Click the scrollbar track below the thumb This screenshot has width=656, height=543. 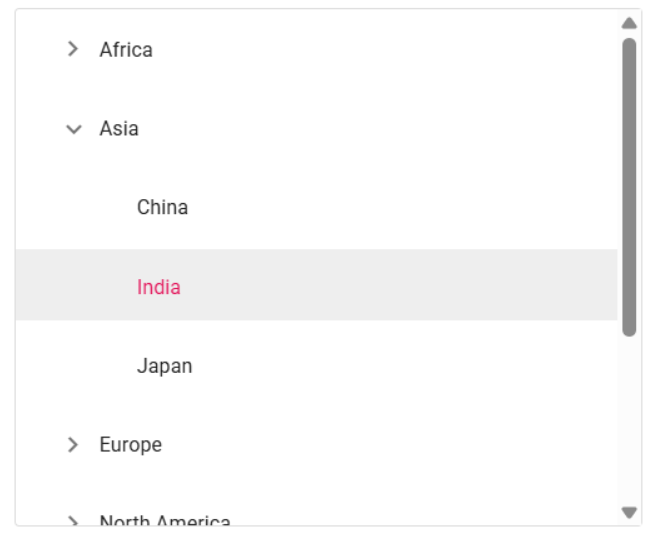coord(629,420)
